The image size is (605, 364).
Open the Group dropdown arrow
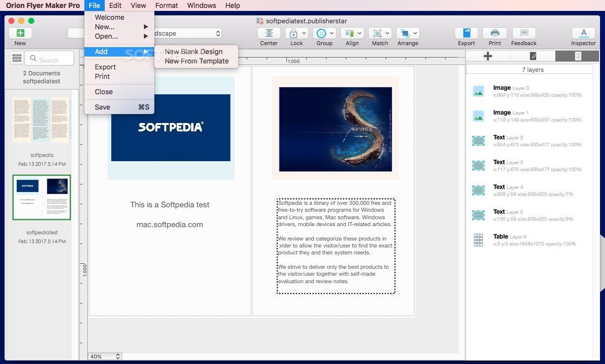(332, 33)
